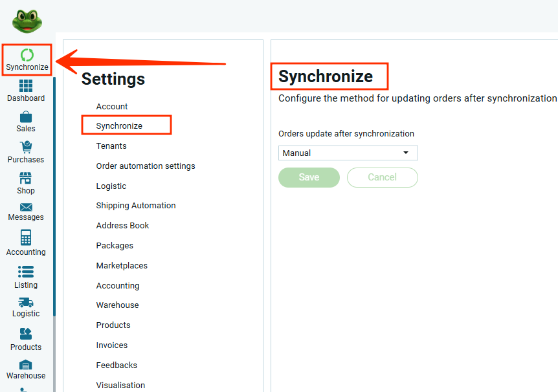Open the Shop storefront icon
Viewport: 558px width, 392px height.
click(26, 179)
